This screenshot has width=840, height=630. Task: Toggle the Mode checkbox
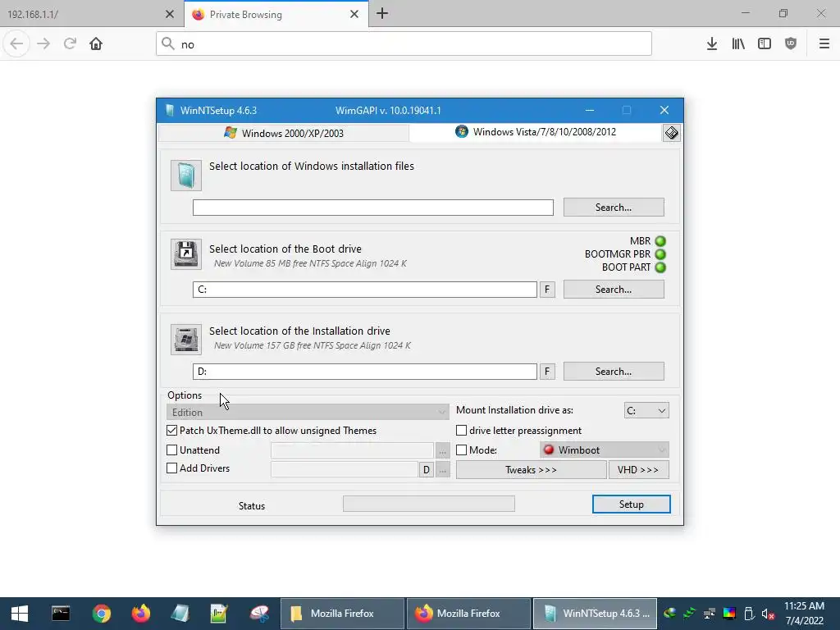point(461,450)
